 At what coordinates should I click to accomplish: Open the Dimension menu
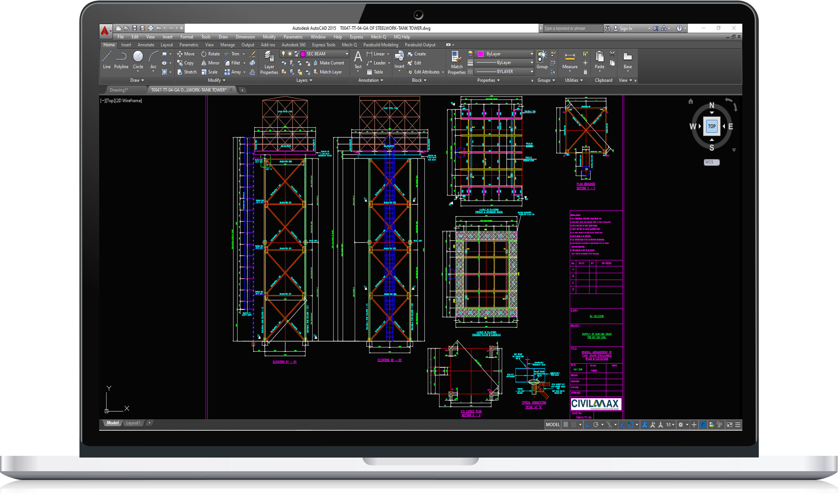tap(245, 37)
